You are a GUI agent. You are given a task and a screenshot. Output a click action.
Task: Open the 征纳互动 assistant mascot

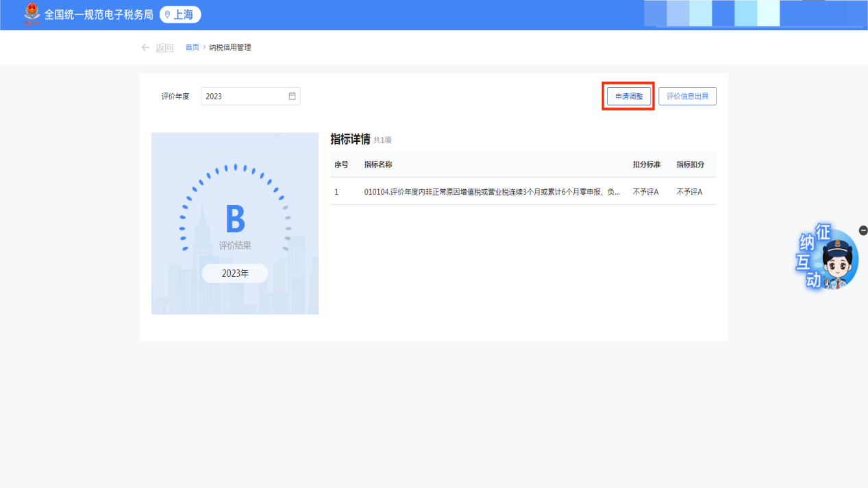pos(829,258)
